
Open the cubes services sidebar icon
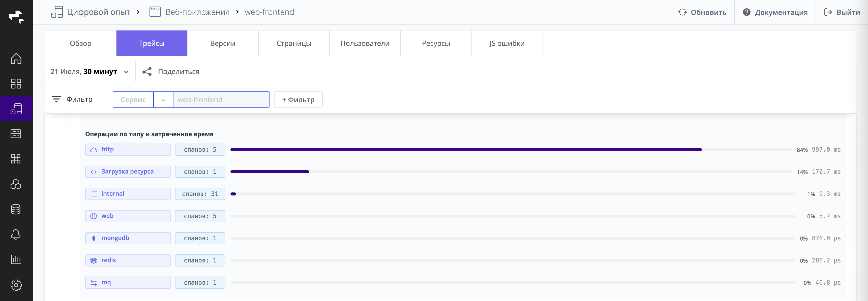click(16, 184)
